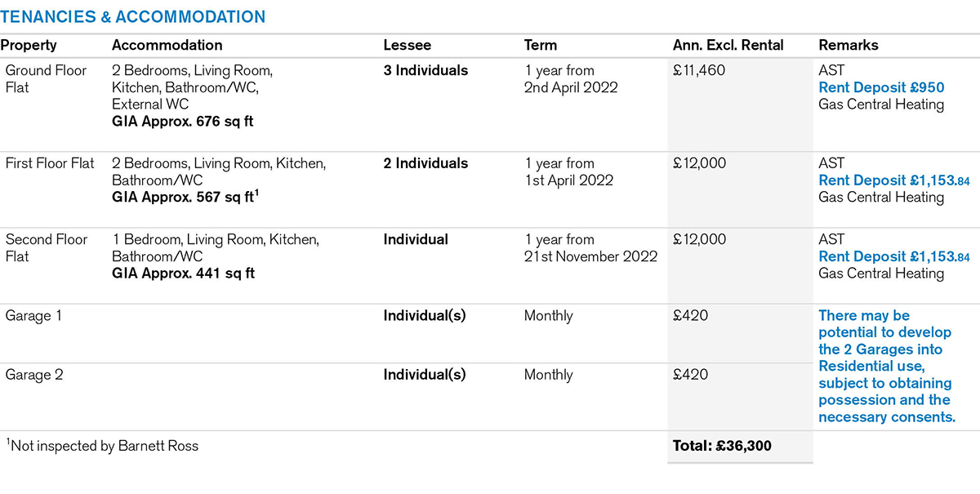Select the Garage 1 row label
980x494 pixels.
pos(34,316)
